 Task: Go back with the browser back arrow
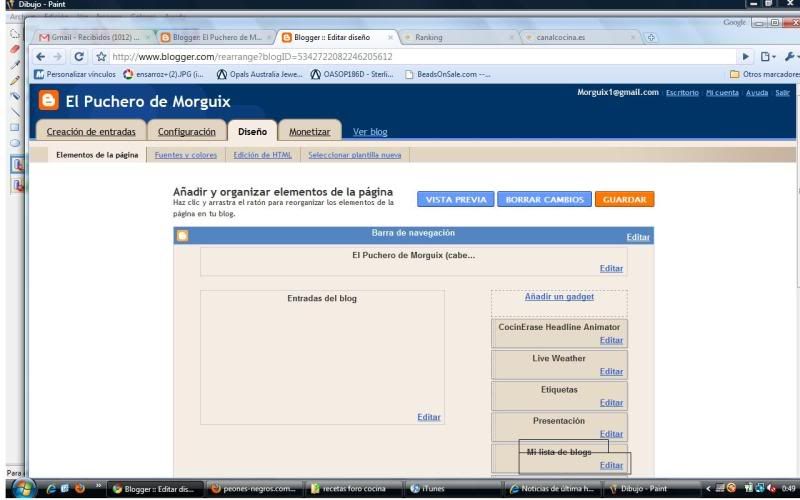click(x=41, y=57)
